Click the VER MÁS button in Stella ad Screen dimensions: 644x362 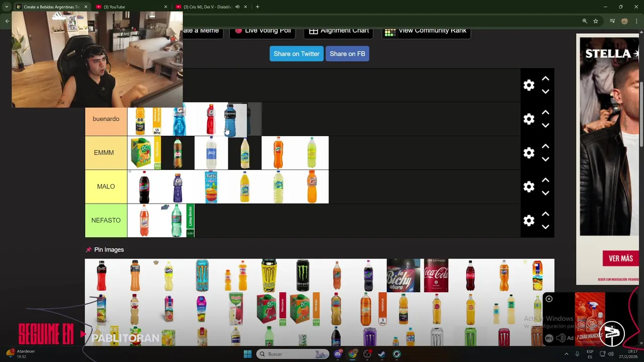(620, 258)
